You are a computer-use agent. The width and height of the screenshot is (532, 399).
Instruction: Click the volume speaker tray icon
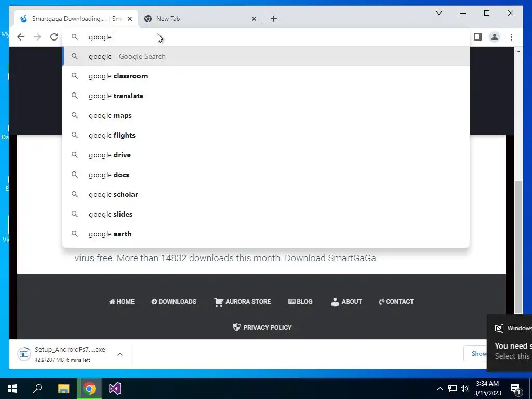464,389
